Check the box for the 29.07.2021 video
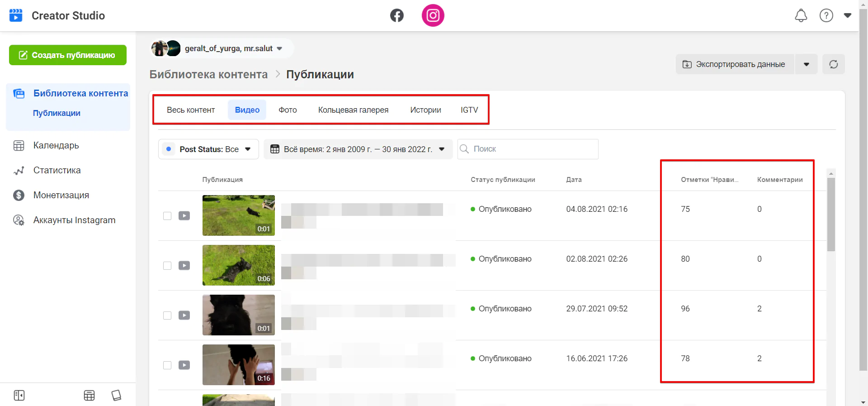The height and width of the screenshot is (406, 868). click(167, 315)
